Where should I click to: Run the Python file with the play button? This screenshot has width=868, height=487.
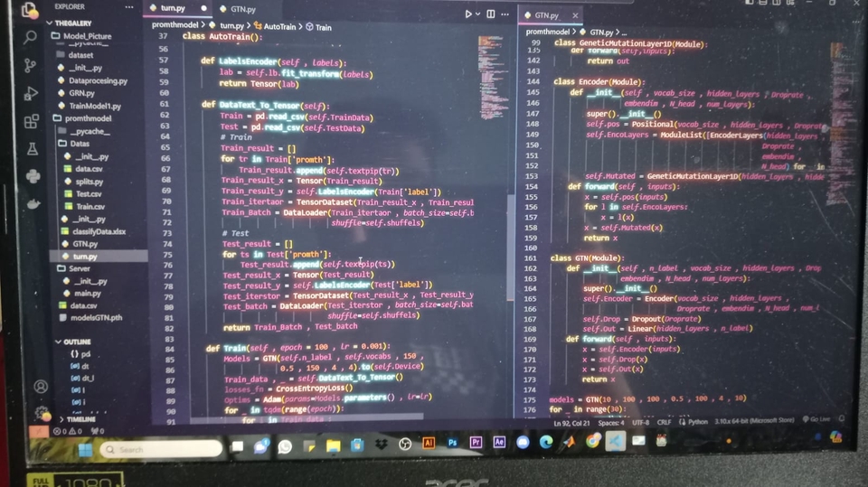pyautogui.click(x=468, y=14)
